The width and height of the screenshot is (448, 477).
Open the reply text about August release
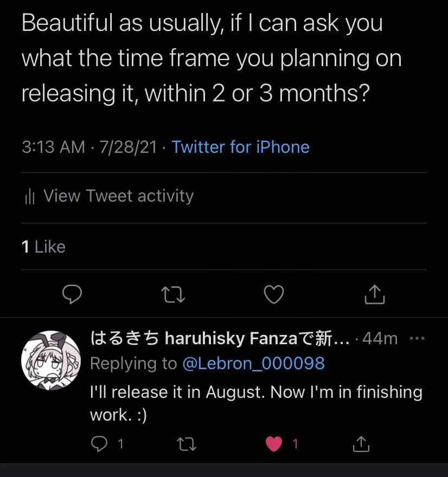tap(255, 402)
